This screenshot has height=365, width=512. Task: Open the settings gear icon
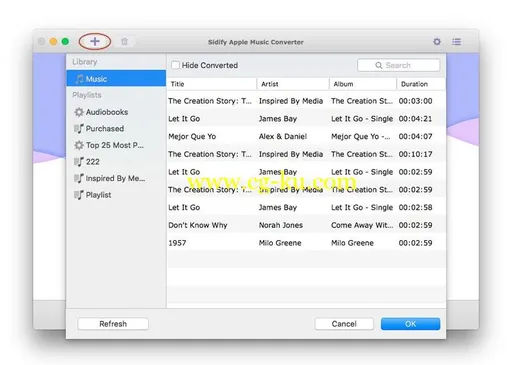(x=437, y=42)
